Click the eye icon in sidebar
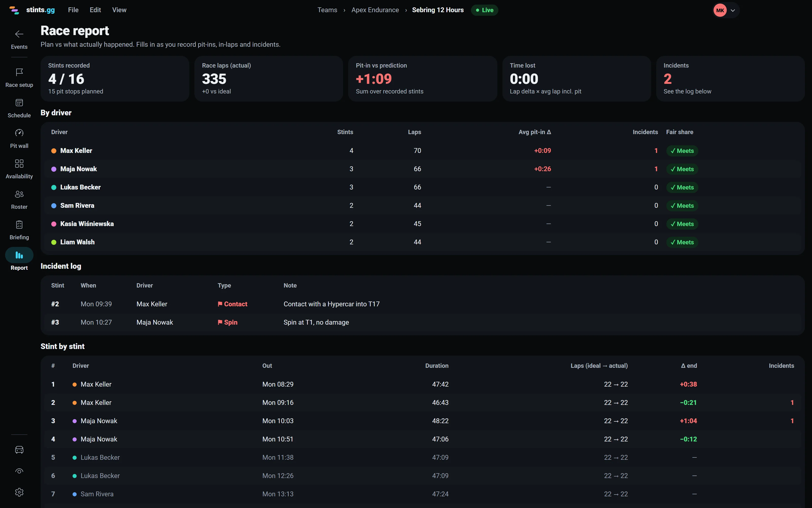812x508 pixels. pos(19,471)
